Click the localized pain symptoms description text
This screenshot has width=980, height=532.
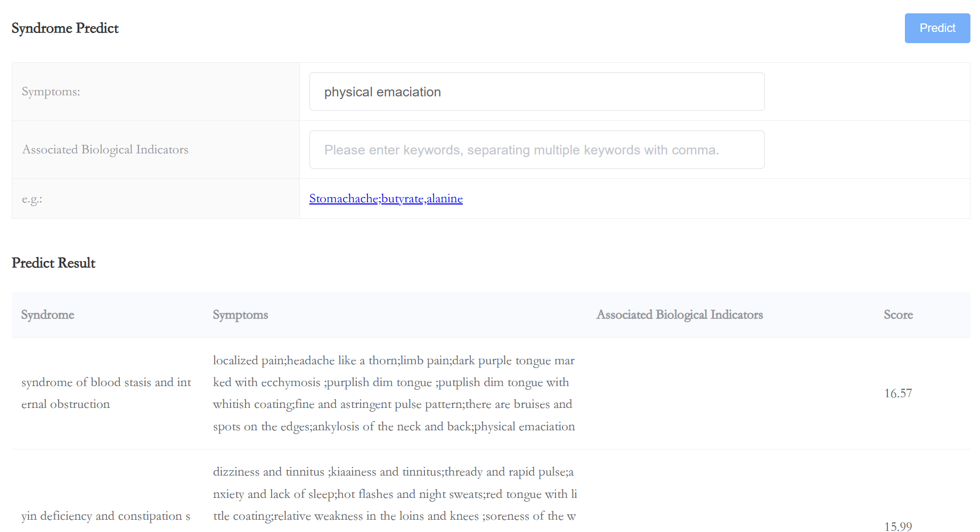pos(394,394)
